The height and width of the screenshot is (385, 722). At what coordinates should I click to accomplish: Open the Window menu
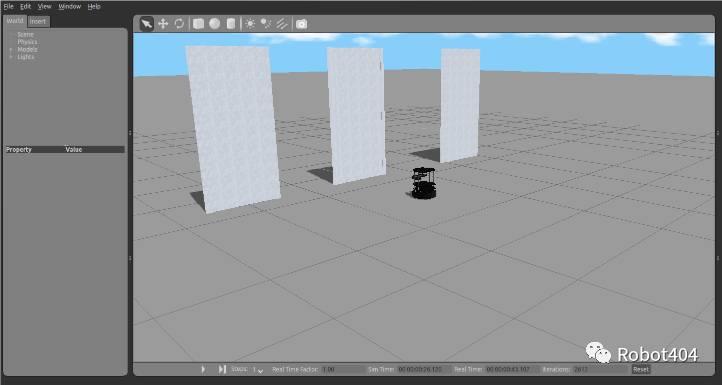(70, 6)
